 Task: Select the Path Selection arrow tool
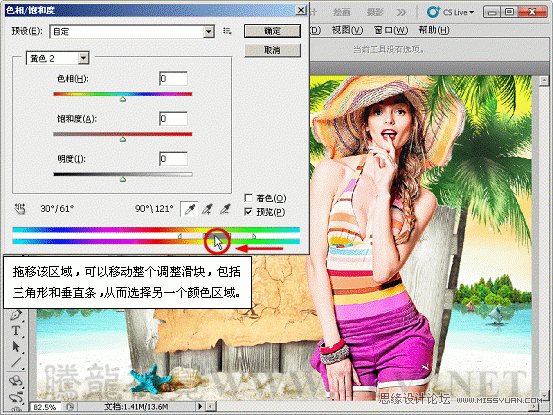pos(16,347)
